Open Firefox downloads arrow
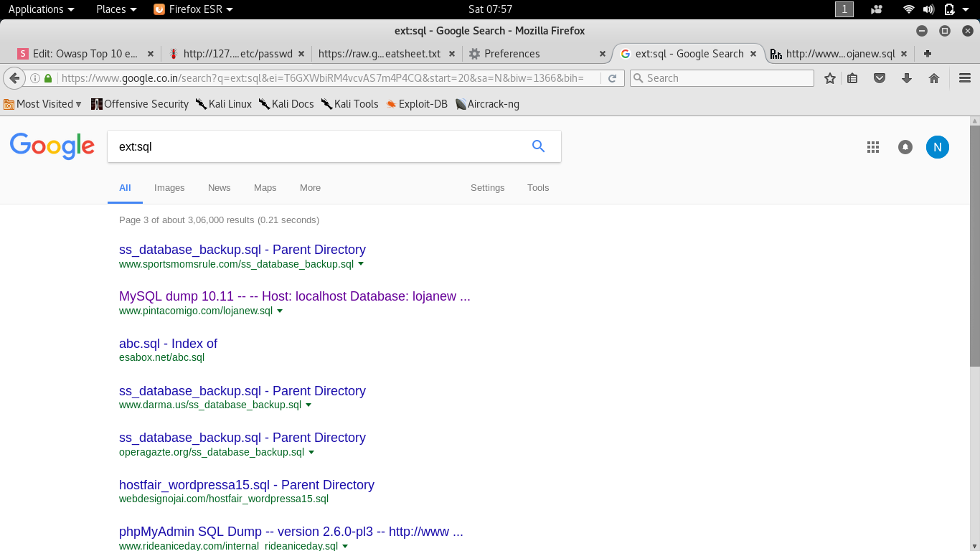 tap(906, 78)
